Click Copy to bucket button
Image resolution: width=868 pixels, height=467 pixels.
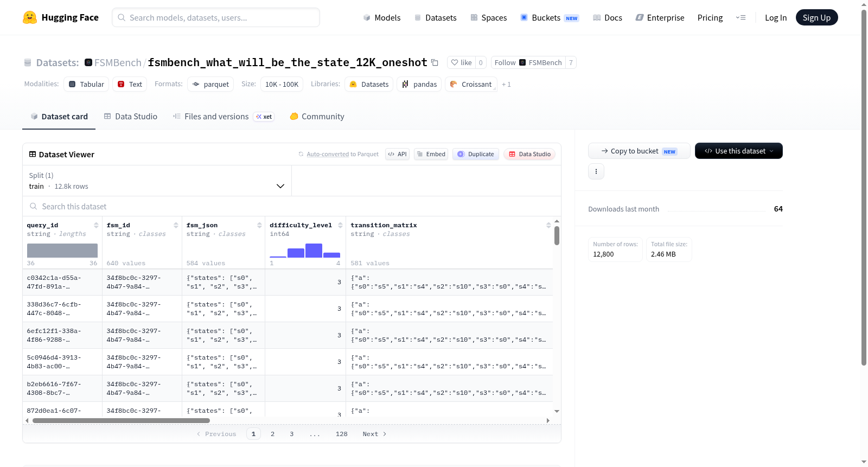pyautogui.click(x=639, y=151)
